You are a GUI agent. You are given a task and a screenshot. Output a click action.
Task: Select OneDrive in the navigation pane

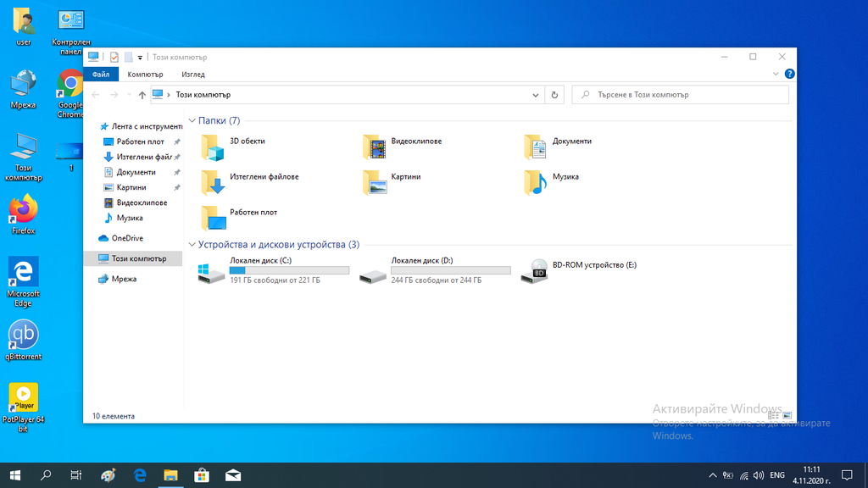pos(127,238)
